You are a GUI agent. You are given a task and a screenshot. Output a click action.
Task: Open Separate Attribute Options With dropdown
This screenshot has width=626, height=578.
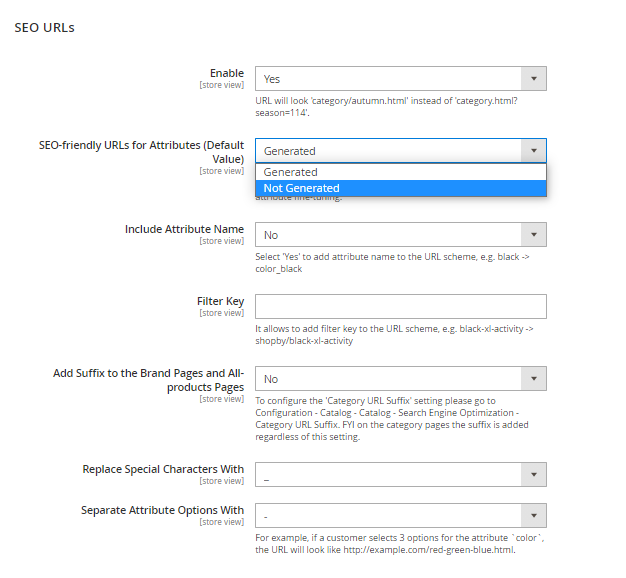pyautogui.click(x=390, y=515)
